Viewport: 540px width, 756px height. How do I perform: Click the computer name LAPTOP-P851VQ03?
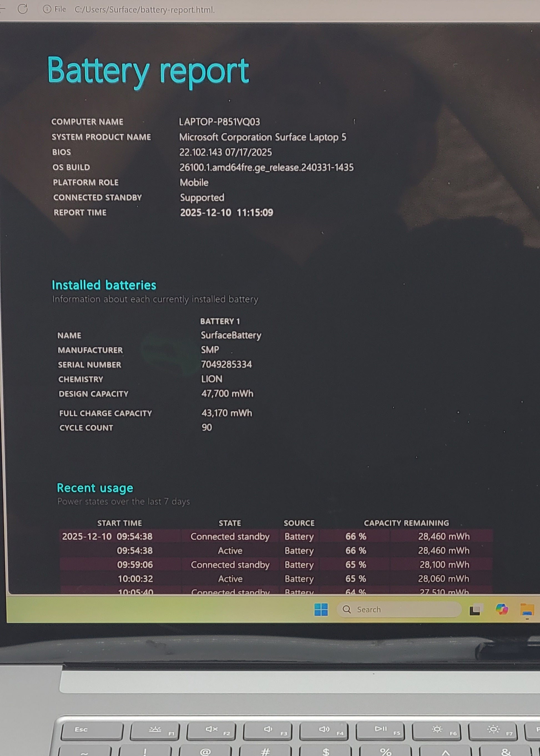219,122
